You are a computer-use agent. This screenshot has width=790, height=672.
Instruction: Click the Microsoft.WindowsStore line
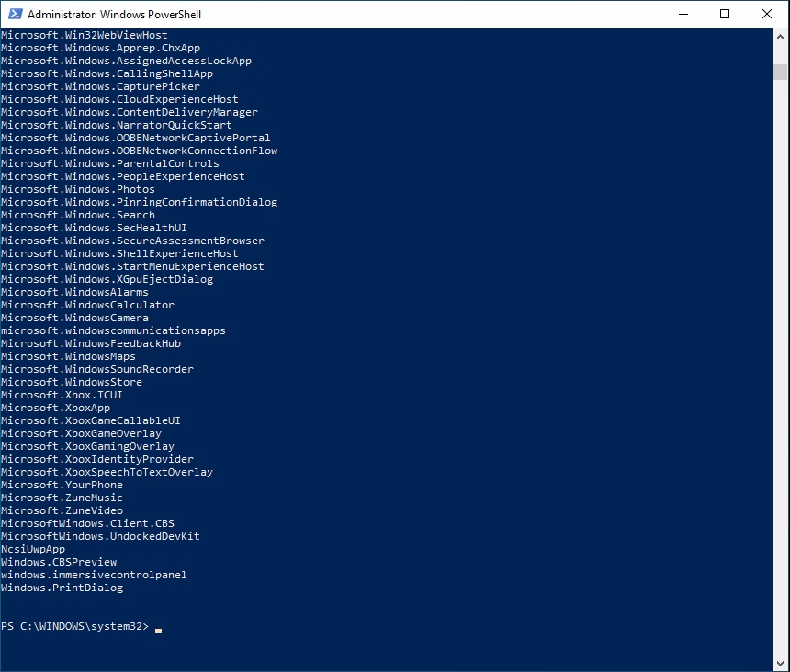(72, 382)
